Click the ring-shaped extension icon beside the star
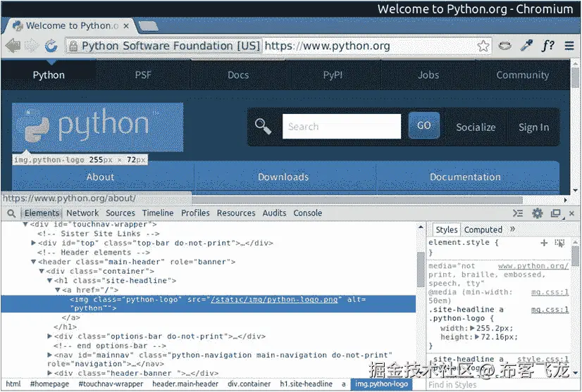 (x=504, y=46)
